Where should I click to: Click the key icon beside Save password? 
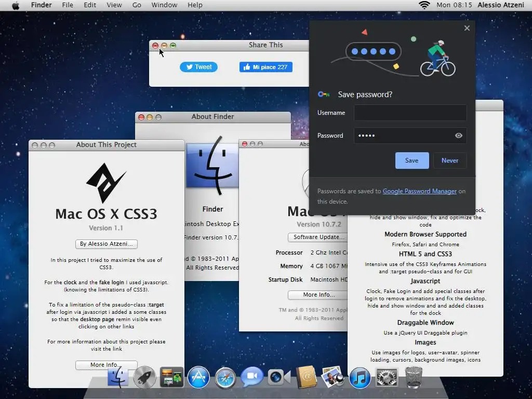click(x=324, y=95)
